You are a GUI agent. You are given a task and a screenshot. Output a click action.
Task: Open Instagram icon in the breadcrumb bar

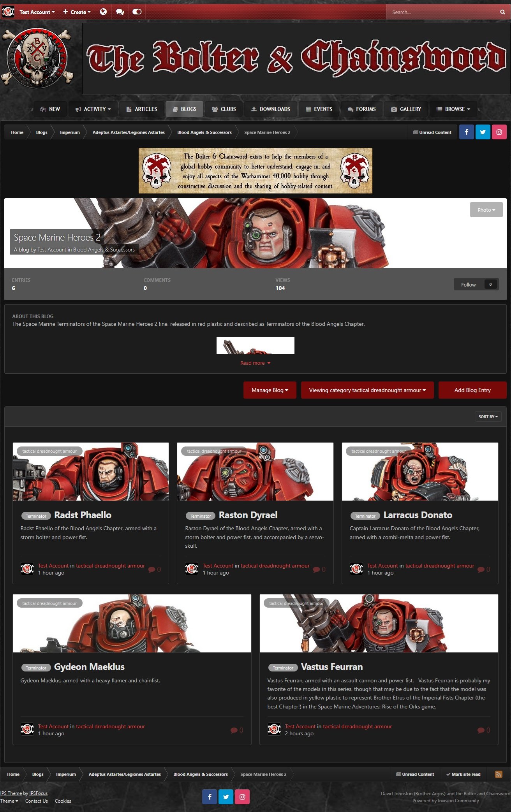click(499, 132)
